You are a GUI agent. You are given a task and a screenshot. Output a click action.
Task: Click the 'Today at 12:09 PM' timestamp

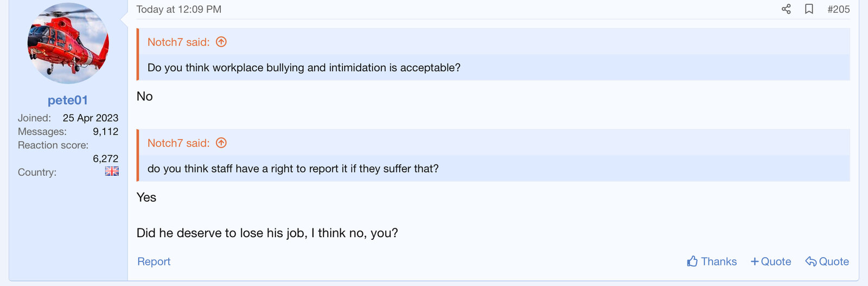pos(179,9)
